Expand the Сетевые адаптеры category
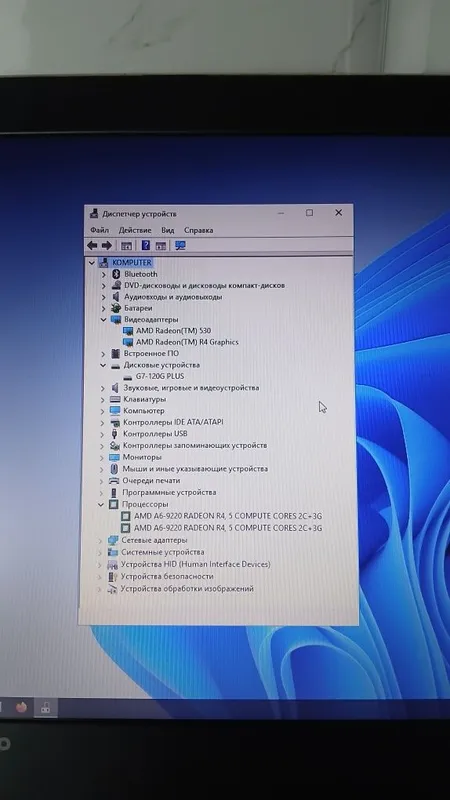Screen dimensions: 450x800 click(99, 540)
